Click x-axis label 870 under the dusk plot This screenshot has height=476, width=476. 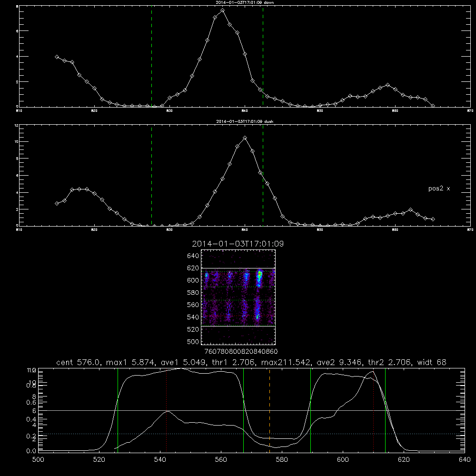click(x=470, y=230)
